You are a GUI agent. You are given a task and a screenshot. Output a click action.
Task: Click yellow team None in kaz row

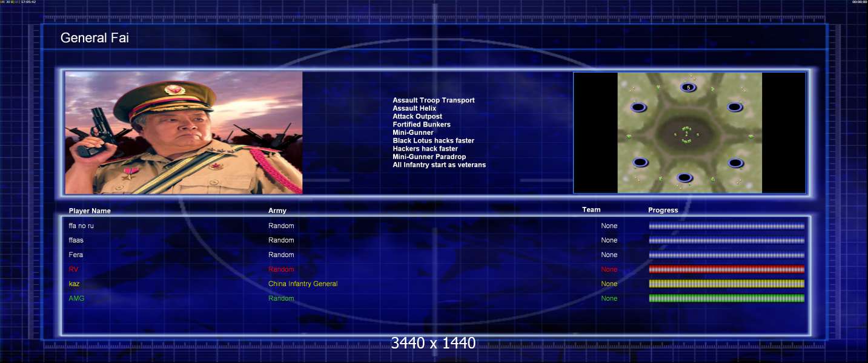[x=609, y=284]
